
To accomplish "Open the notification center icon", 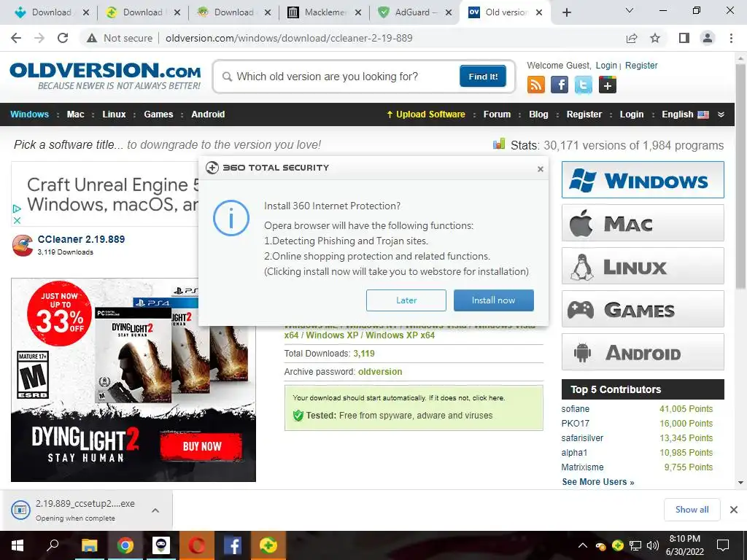I will 723,545.
